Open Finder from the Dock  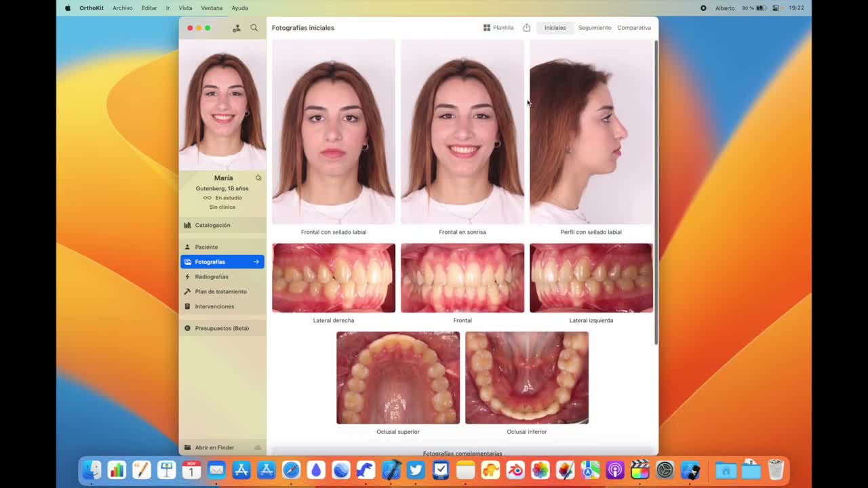92,470
